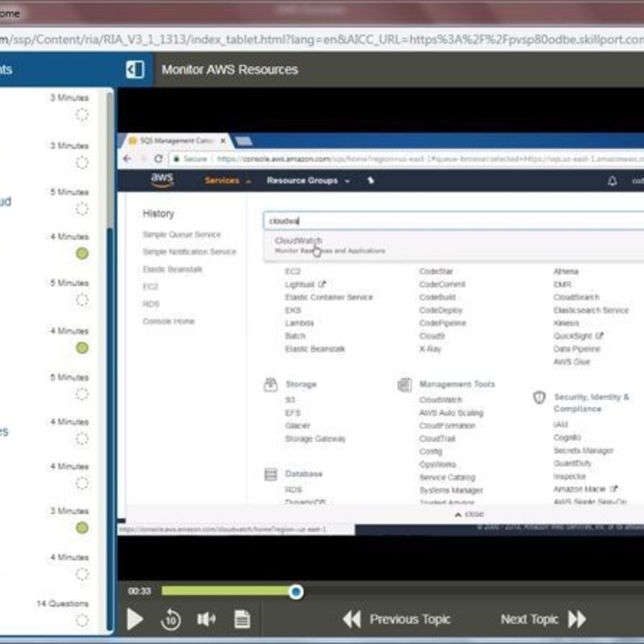Open Lambda service

pyautogui.click(x=299, y=323)
